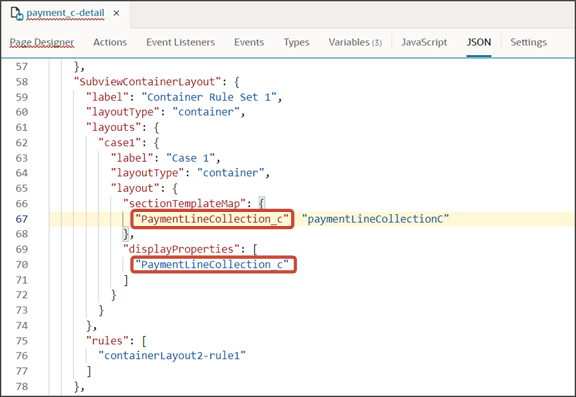Switch to the JavaScript tab
576x397 pixels.
(x=424, y=42)
